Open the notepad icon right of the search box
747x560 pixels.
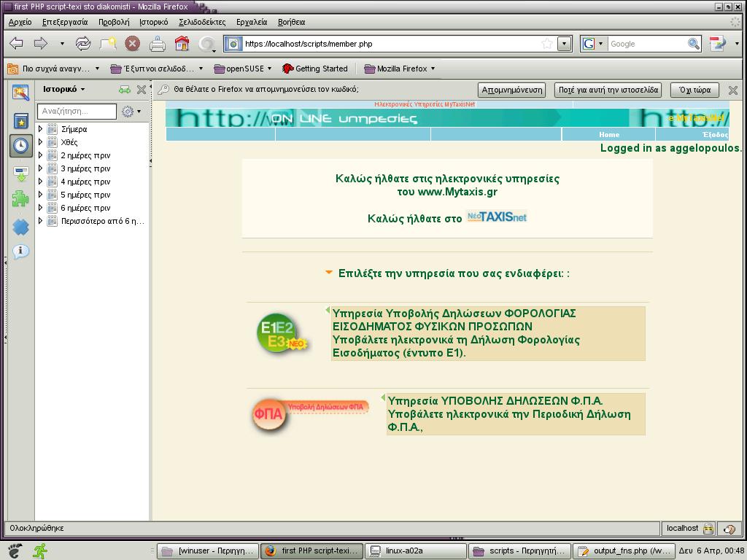[718, 44]
